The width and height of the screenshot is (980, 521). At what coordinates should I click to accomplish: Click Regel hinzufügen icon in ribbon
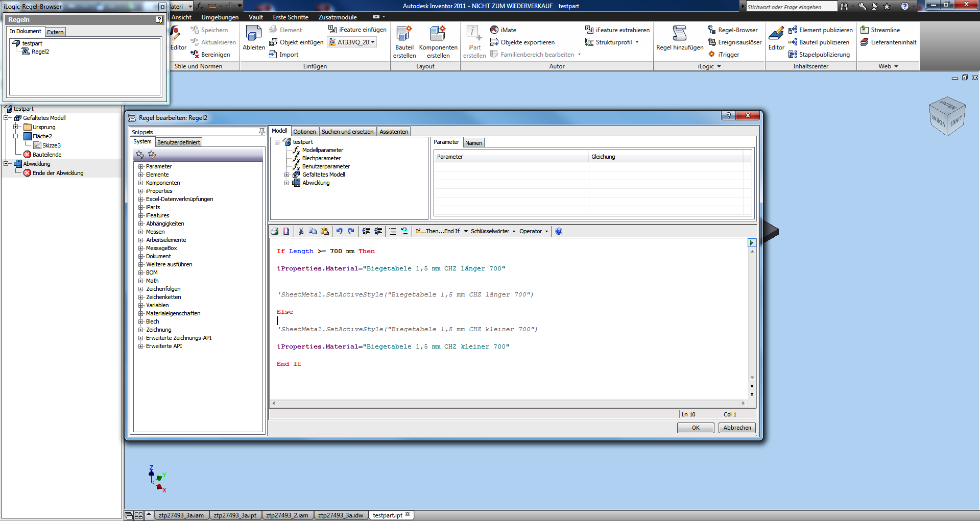(679, 34)
